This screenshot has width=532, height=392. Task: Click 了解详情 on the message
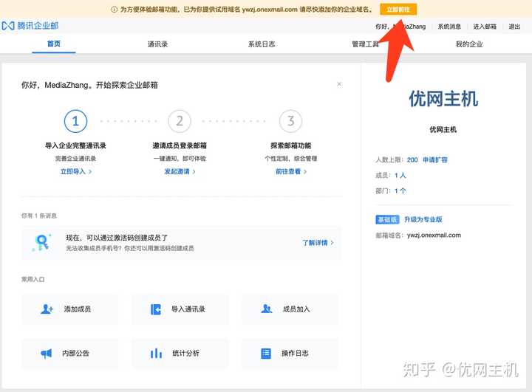pos(318,243)
